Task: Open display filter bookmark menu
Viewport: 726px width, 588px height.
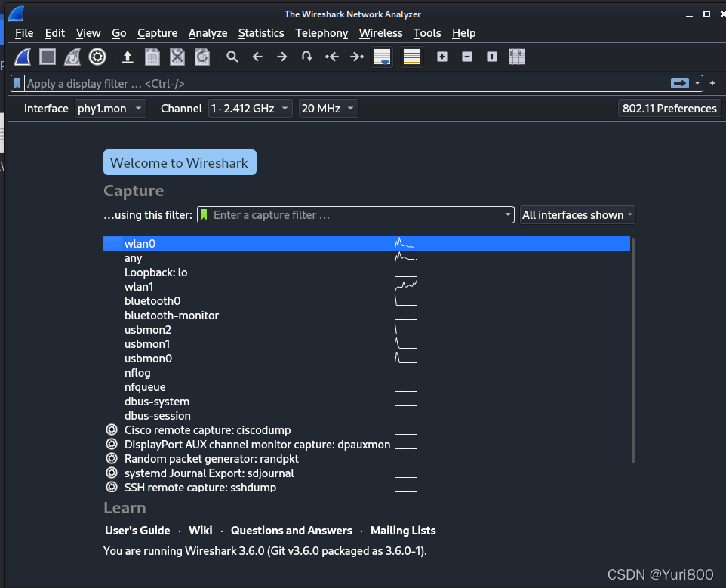Action: [x=17, y=83]
